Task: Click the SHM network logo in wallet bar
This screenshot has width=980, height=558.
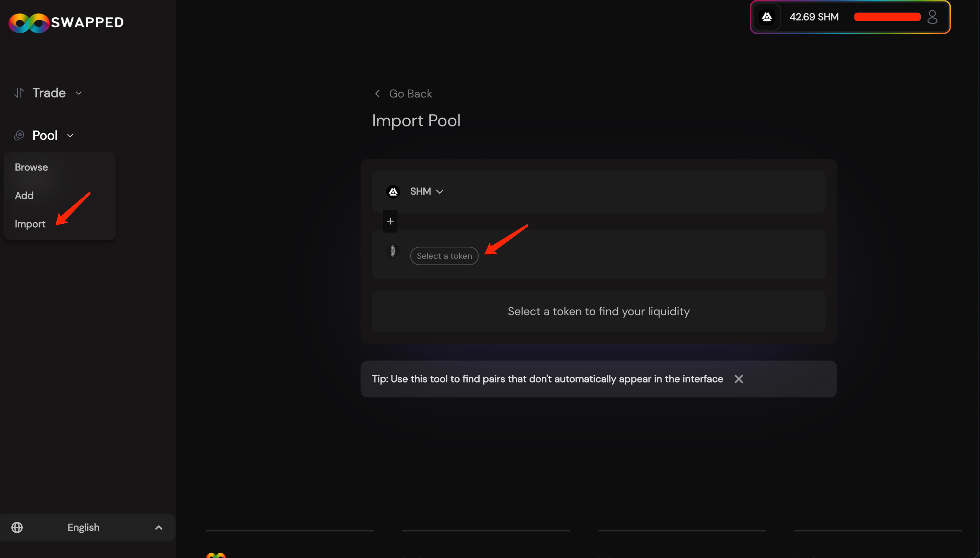Action: 767,17
